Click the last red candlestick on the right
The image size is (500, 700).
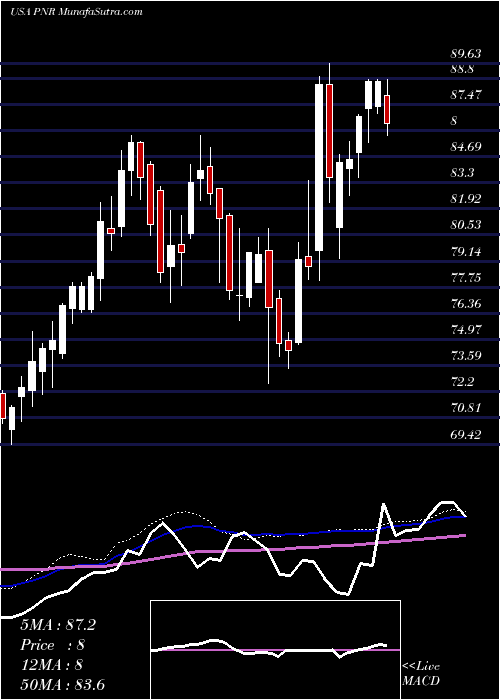[387, 107]
